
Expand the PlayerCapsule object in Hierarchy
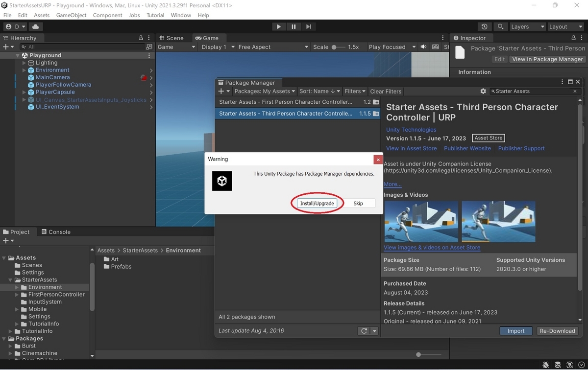[x=24, y=92]
